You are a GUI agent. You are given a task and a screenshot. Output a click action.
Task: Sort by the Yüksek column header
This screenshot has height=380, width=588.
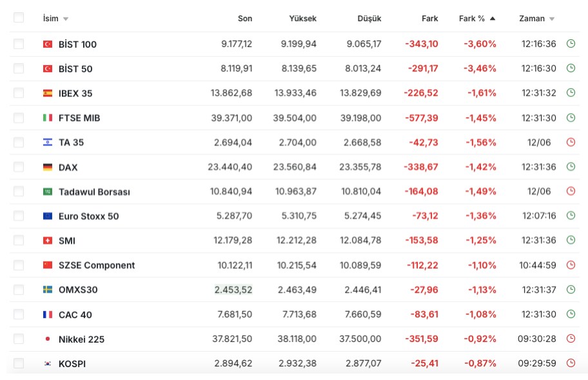302,19
